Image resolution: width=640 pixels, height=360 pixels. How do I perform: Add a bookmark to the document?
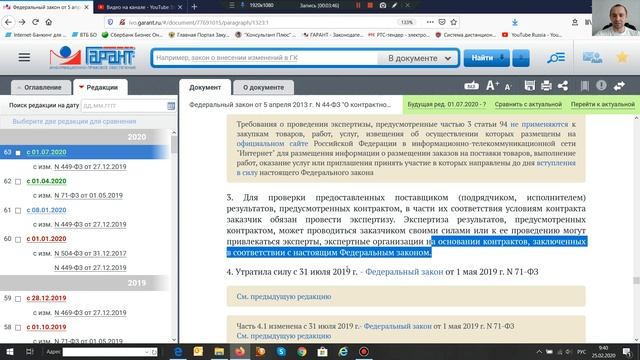(x=584, y=86)
